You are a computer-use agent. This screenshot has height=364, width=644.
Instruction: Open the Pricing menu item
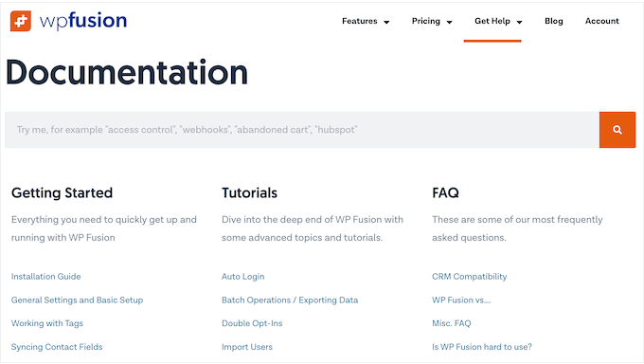[x=426, y=21]
